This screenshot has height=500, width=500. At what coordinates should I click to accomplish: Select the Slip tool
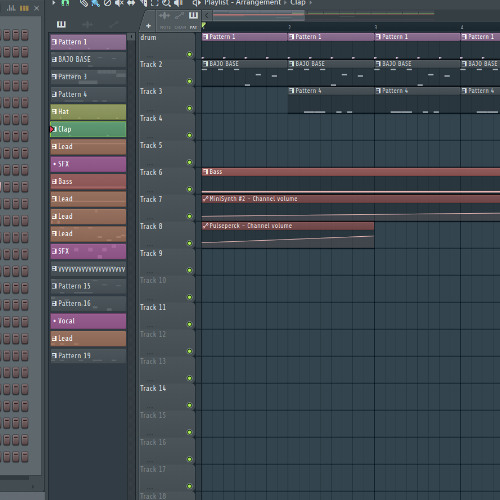click(131, 3)
